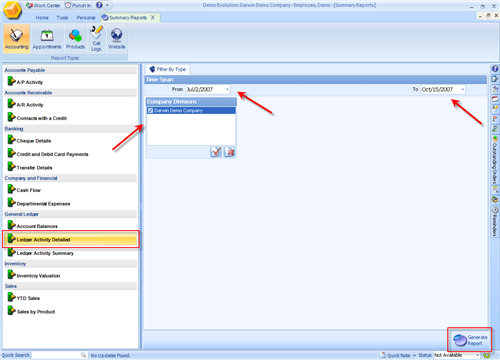
Task: Expand the From date dropdown
Action: point(227,89)
